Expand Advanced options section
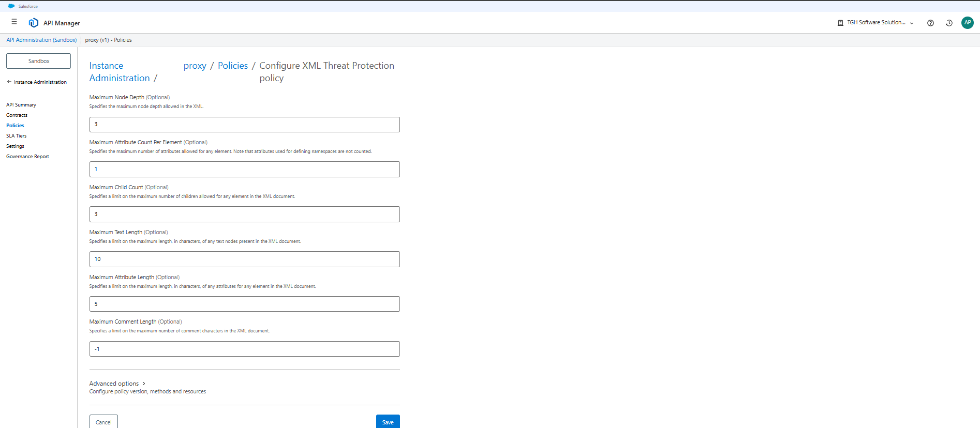Viewport: 980px width, 428px height. point(117,384)
